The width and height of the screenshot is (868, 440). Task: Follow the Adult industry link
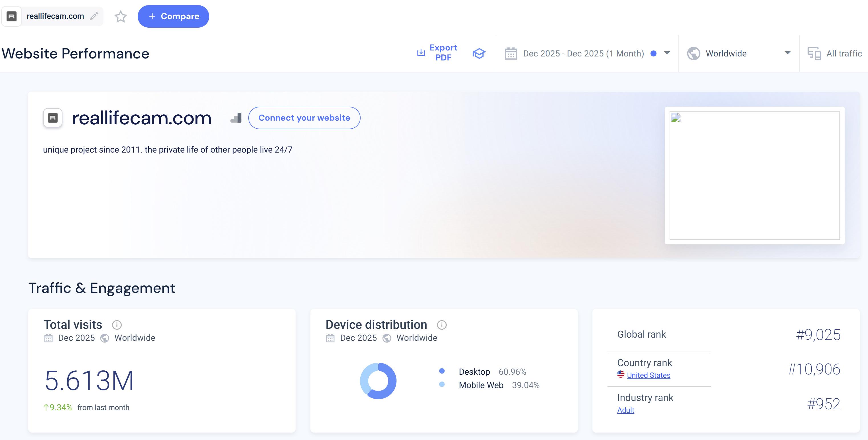point(625,410)
